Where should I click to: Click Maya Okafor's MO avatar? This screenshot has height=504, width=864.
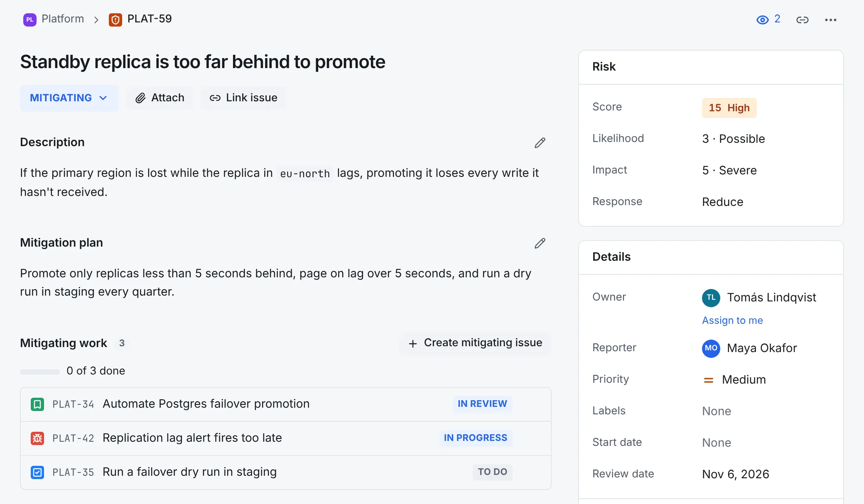tap(711, 348)
